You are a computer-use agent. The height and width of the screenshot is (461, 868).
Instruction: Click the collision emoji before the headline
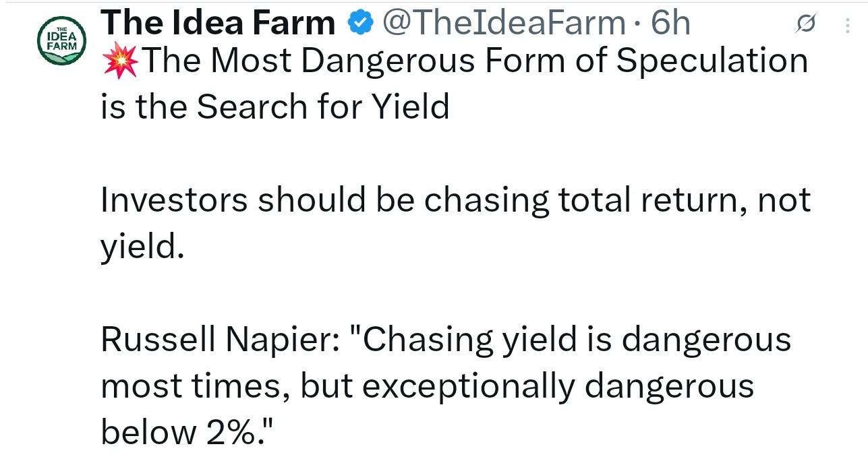tap(120, 61)
